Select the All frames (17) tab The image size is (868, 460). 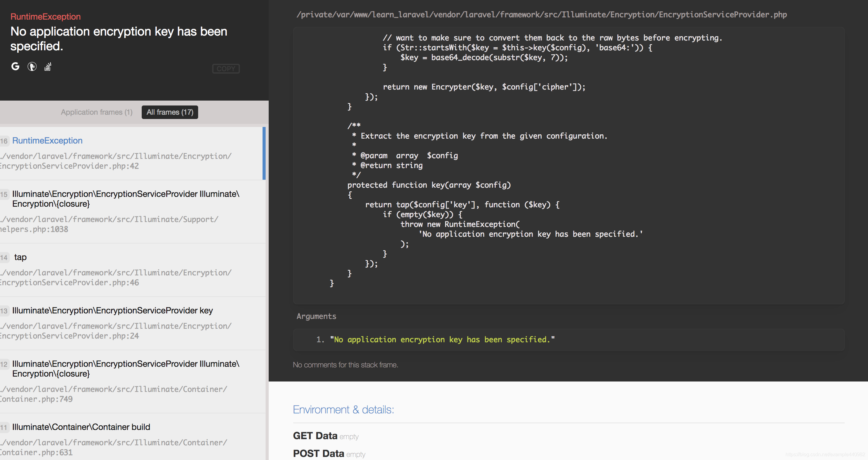click(x=170, y=112)
